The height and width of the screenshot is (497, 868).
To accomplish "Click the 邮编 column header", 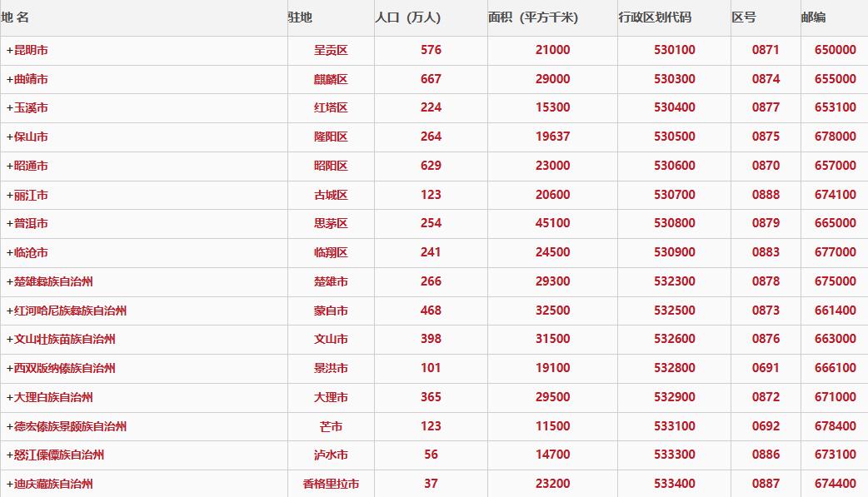I will (813, 17).
